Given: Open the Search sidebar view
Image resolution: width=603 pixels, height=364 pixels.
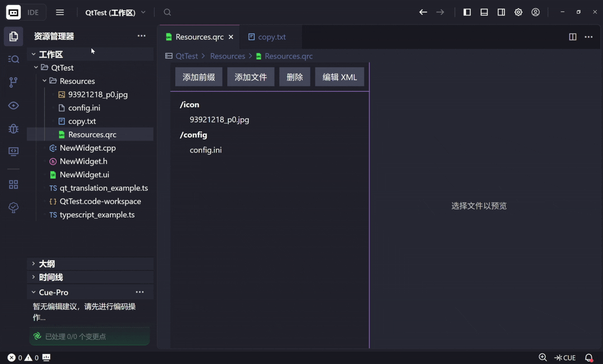Looking at the screenshot, I should (13, 59).
